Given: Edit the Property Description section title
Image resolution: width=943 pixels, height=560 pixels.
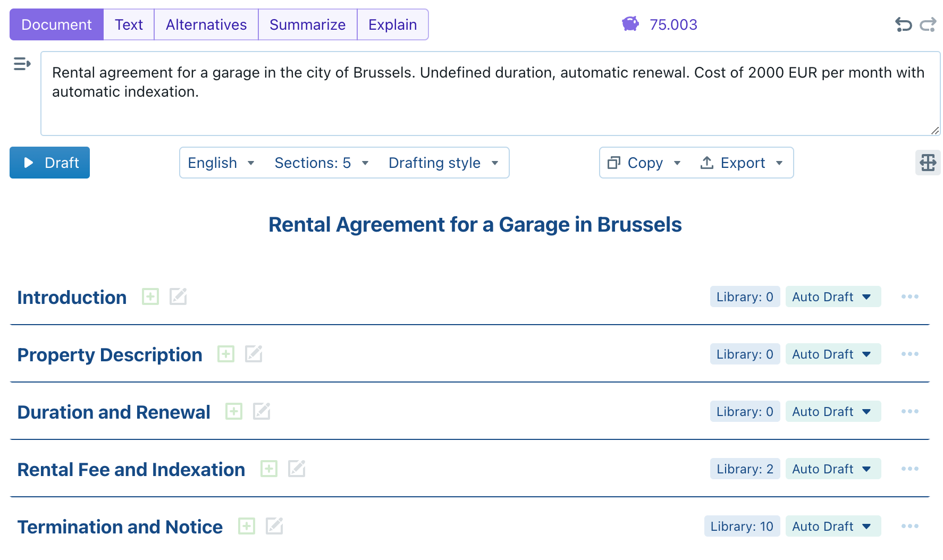Looking at the screenshot, I should [x=254, y=354].
